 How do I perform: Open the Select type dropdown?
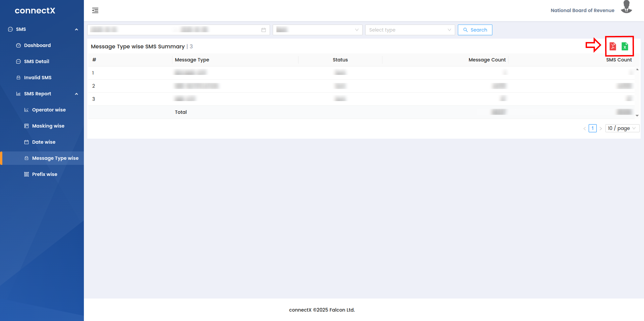coord(410,30)
